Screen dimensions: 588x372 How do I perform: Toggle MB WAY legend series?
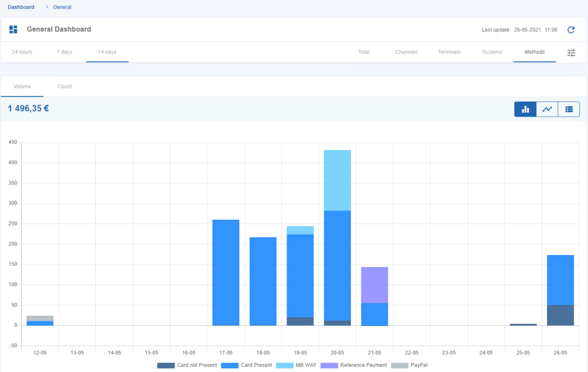[296, 365]
